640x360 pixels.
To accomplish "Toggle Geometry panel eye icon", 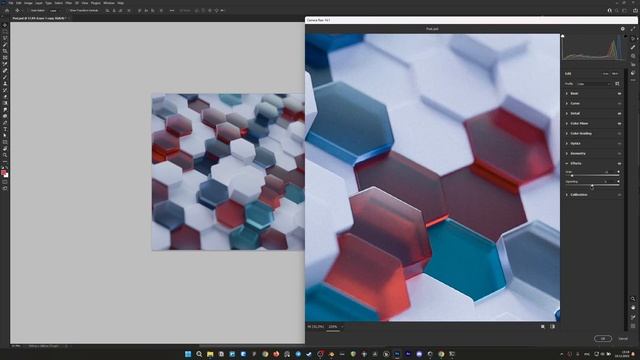I will [619, 153].
